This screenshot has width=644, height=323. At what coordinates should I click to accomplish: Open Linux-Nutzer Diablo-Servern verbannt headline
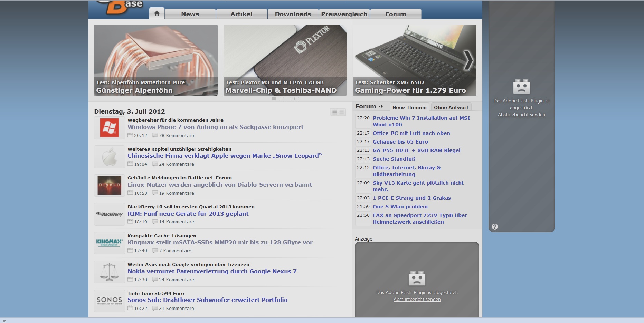[x=220, y=185]
